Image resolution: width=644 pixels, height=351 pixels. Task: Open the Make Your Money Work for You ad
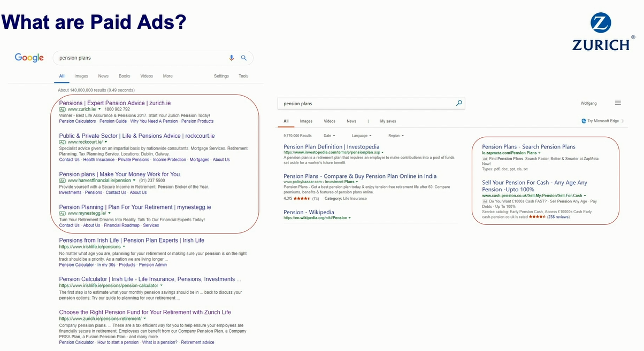120,174
